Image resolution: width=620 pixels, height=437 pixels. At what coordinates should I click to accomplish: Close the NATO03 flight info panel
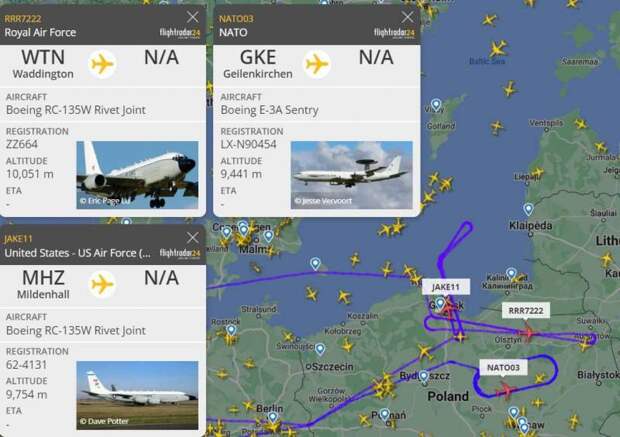point(407,17)
